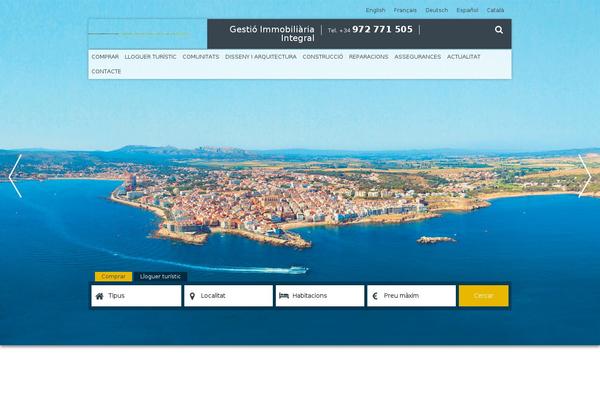Click the Preu màxim field
The height and width of the screenshot is (400, 600).
[411, 296]
